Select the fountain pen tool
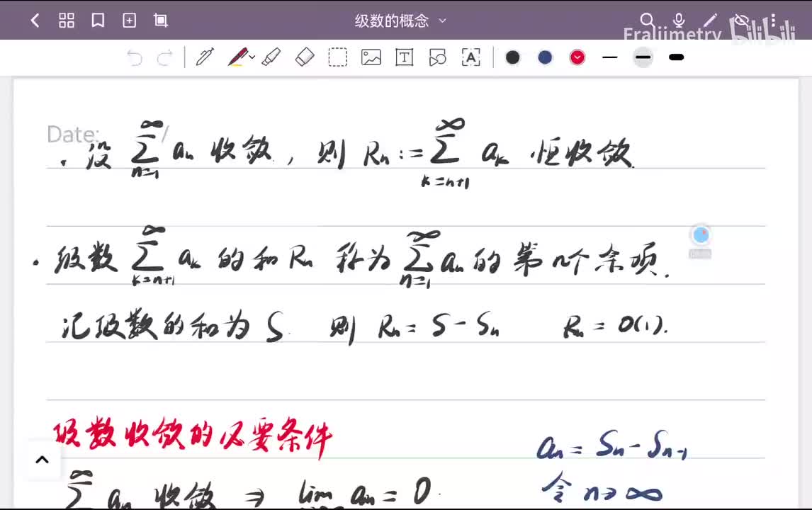Viewport: 812px width, 510px height. point(205,57)
